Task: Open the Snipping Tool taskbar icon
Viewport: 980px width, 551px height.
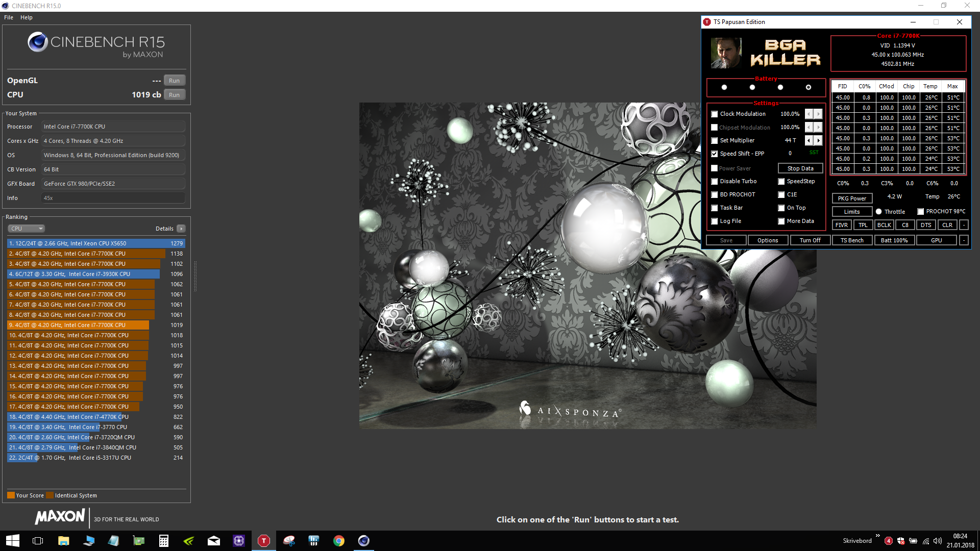Action: coord(289,541)
